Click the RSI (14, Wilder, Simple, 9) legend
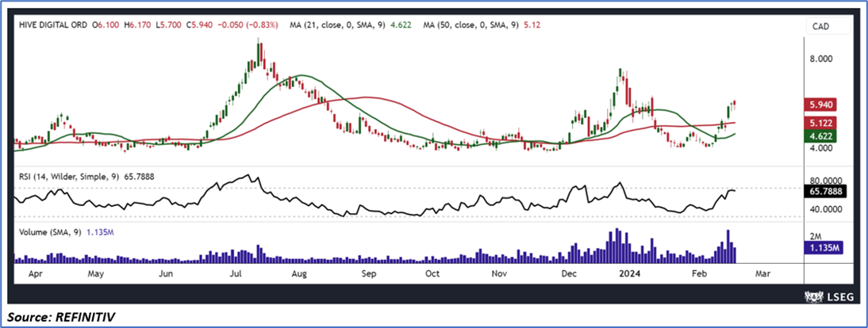The width and height of the screenshot is (868, 328). click(x=86, y=177)
